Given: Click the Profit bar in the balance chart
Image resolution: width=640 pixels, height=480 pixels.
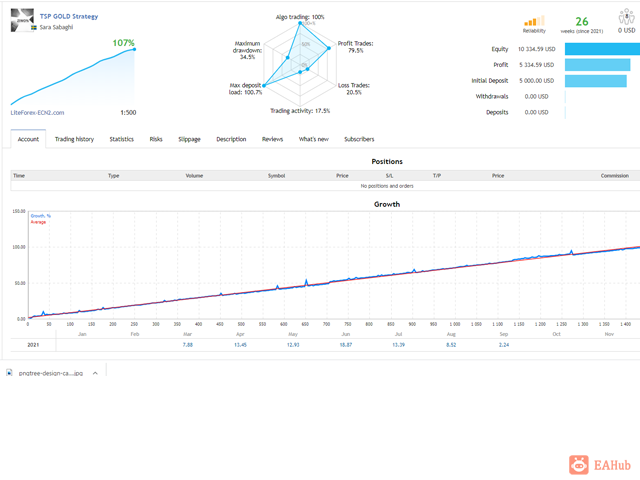Looking at the screenshot, I should [598, 65].
